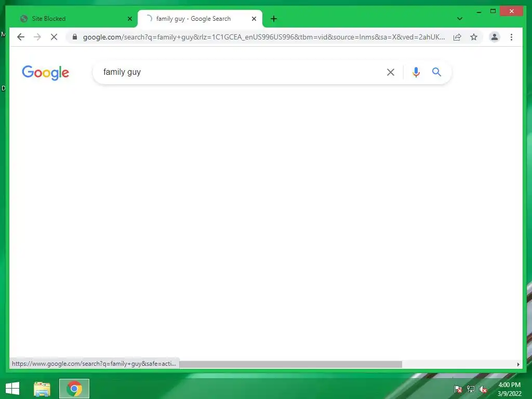Click the Chrome taskbar icon
The width and height of the screenshot is (532, 399).
coord(74,389)
